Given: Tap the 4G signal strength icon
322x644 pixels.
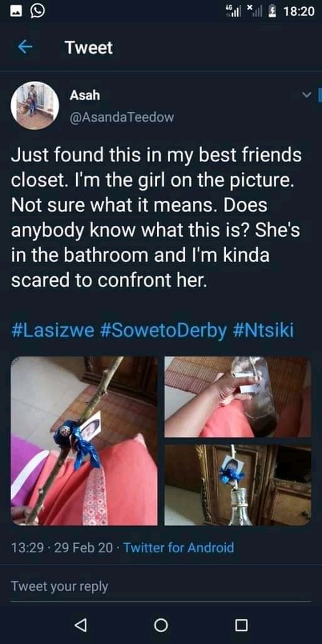Looking at the screenshot, I should click(x=232, y=11).
